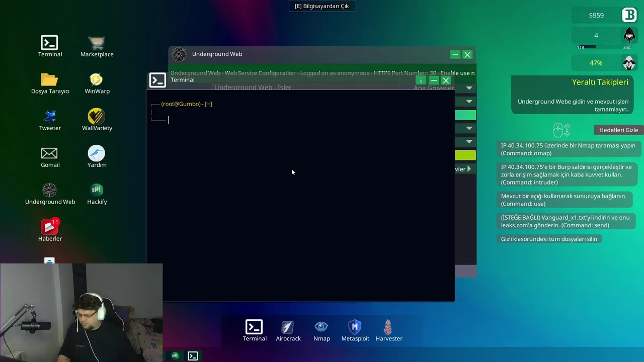Click the mask icon beside 47%
Screen dimensions: 644x362
coord(629,63)
